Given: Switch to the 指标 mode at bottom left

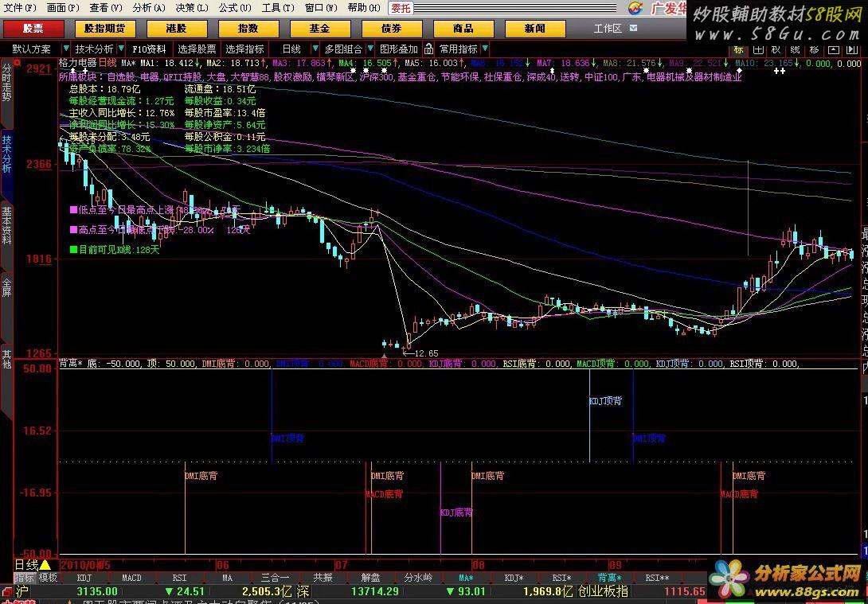Looking at the screenshot, I should click(24, 578).
